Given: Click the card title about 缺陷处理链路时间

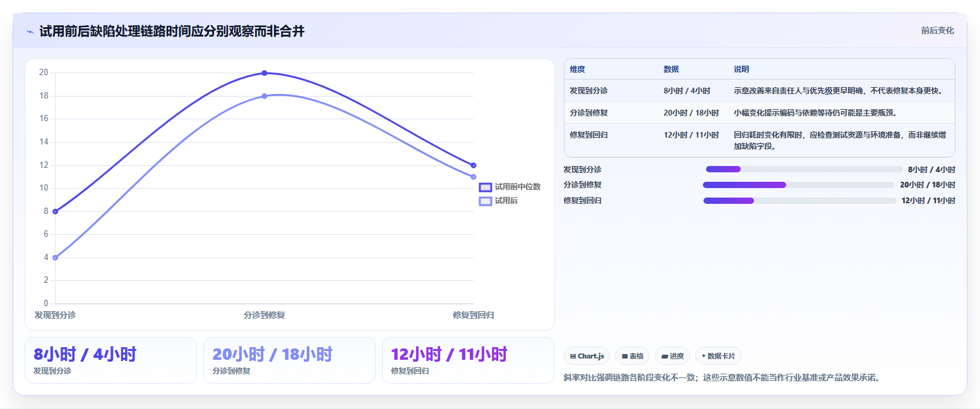Looking at the screenshot, I should [172, 32].
